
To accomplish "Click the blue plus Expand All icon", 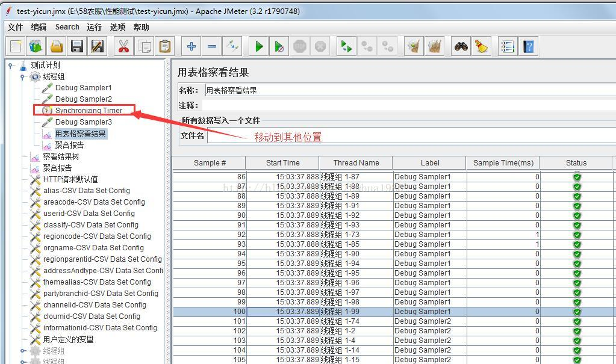I will pyautogui.click(x=191, y=47).
